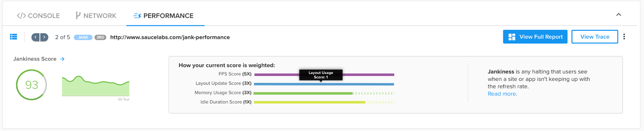Image resolution: width=644 pixels, height=131 pixels.
Task: Switch to the Console tab
Action: [38, 16]
